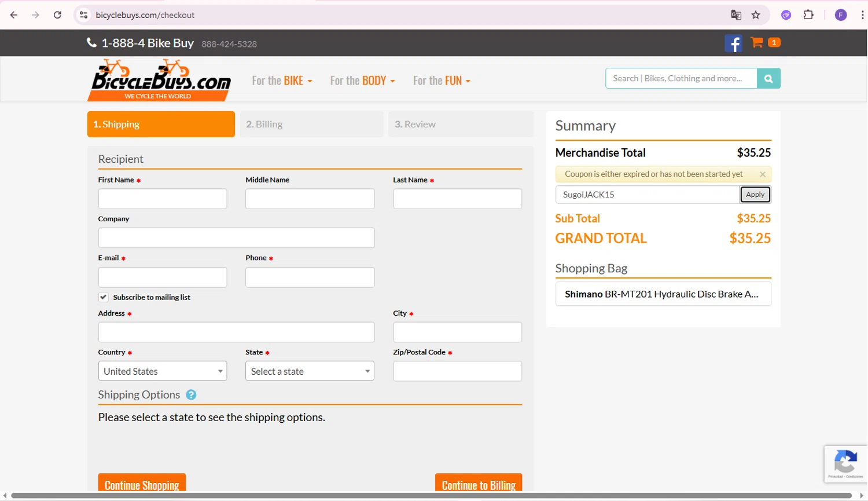
Task: Open the State dropdown
Action: tap(310, 371)
